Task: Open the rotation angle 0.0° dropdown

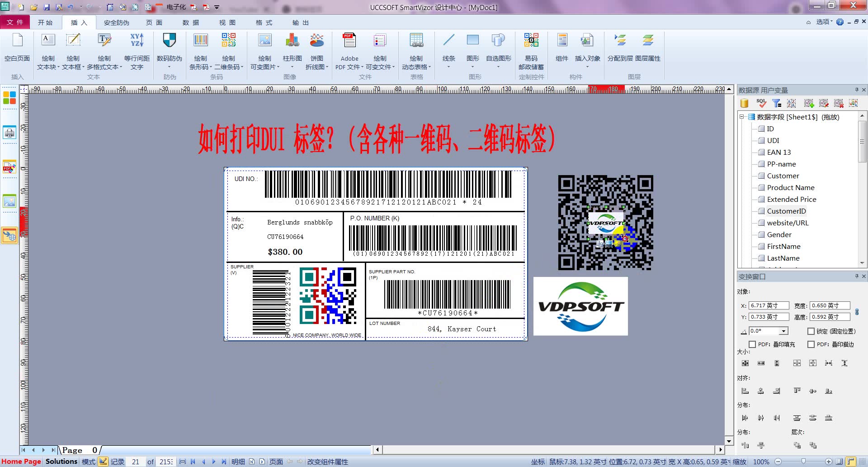Action: coord(784,331)
